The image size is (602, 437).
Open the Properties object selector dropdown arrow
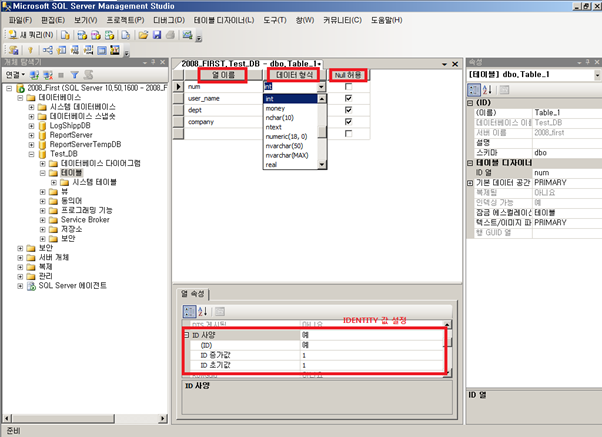(597, 75)
